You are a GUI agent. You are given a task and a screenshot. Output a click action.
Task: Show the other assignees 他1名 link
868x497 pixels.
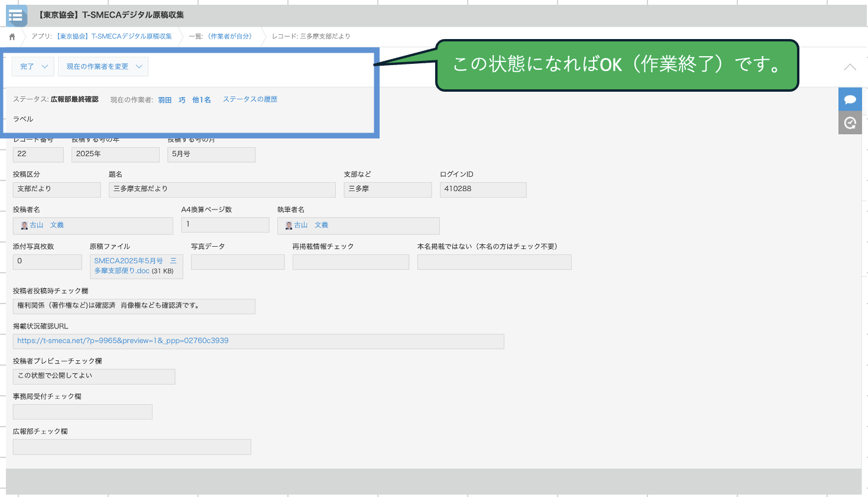[x=201, y=100]
